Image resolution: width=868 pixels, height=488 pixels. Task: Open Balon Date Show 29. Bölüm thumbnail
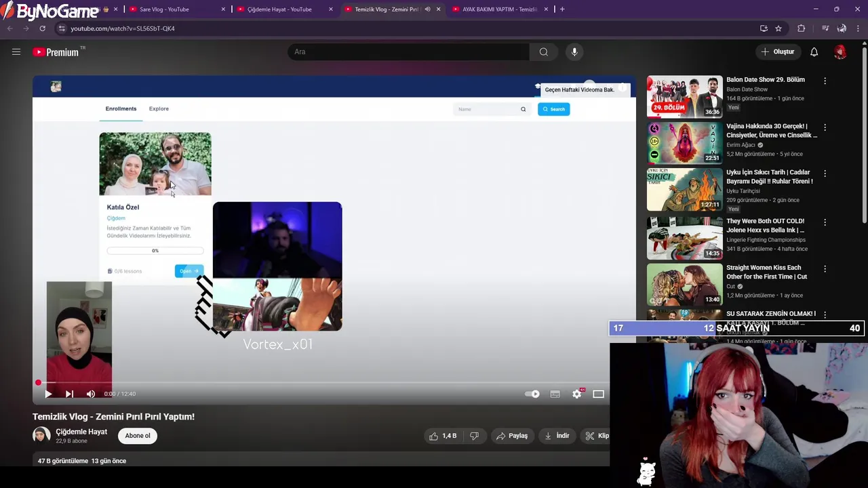(684, 96)
